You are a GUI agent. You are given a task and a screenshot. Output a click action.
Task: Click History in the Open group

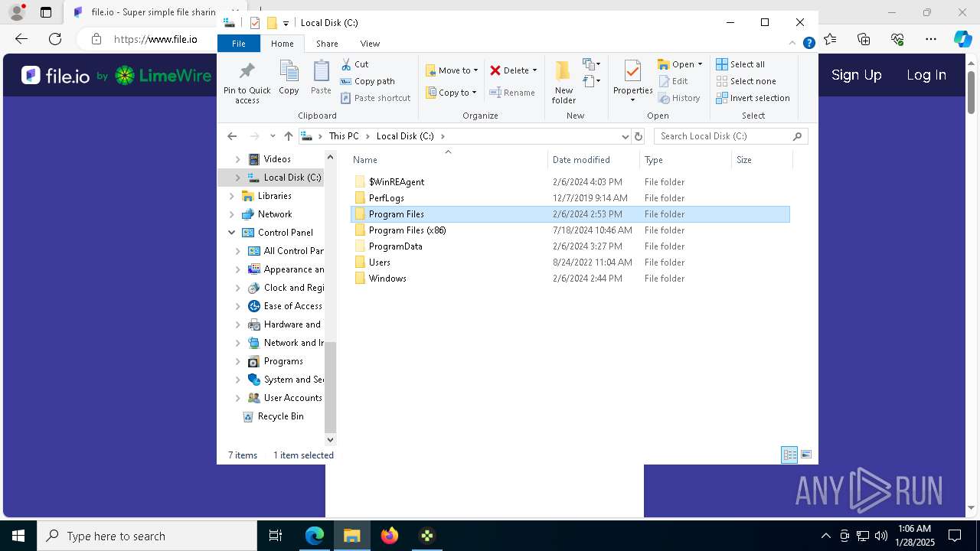679,98
